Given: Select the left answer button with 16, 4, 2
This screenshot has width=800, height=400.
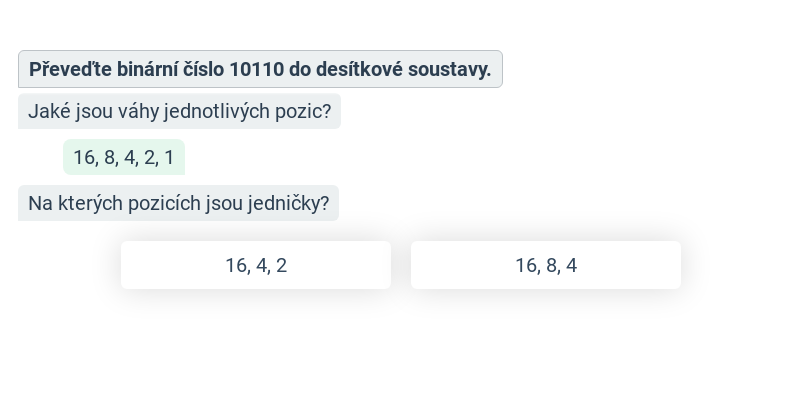Looking at the screenshot, I should point(256,265).
